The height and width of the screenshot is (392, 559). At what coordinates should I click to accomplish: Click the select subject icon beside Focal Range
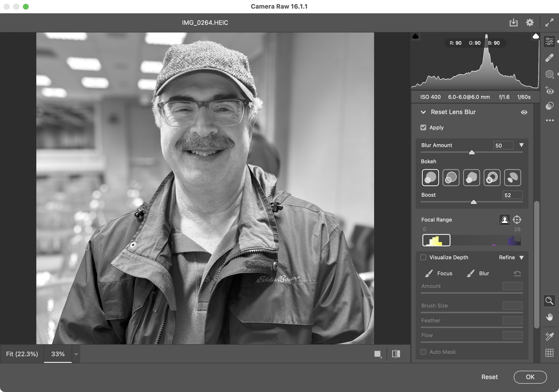505,220
